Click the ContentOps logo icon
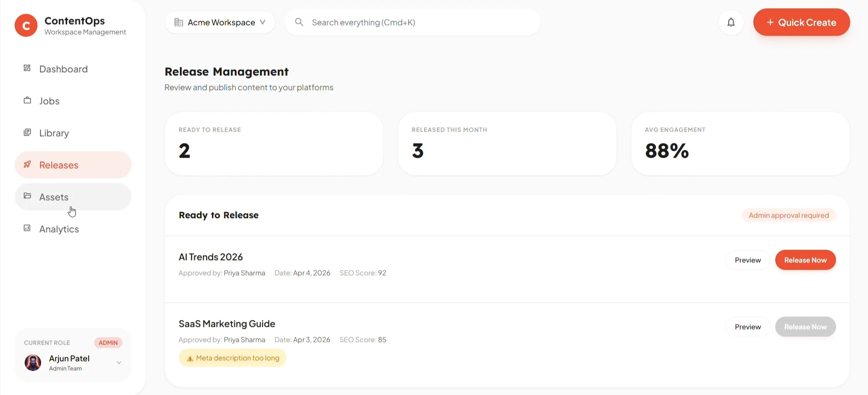The image size is (868, 395). 26,25
